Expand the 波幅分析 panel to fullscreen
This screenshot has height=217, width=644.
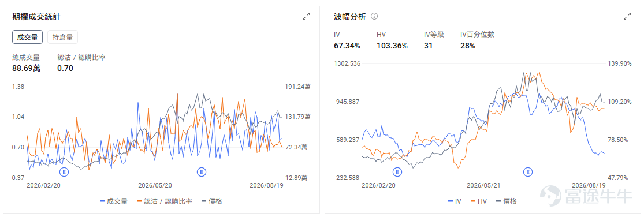627,16
